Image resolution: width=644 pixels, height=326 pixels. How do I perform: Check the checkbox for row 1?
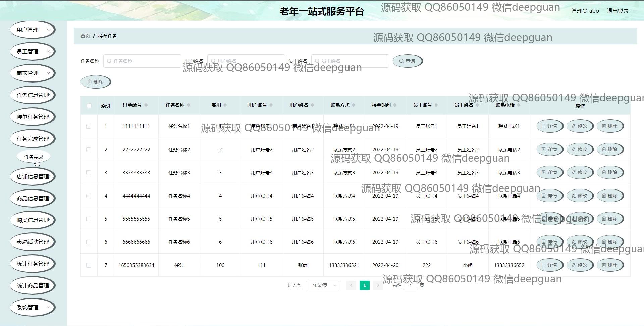pyautogui.click(x=89, y=126)
